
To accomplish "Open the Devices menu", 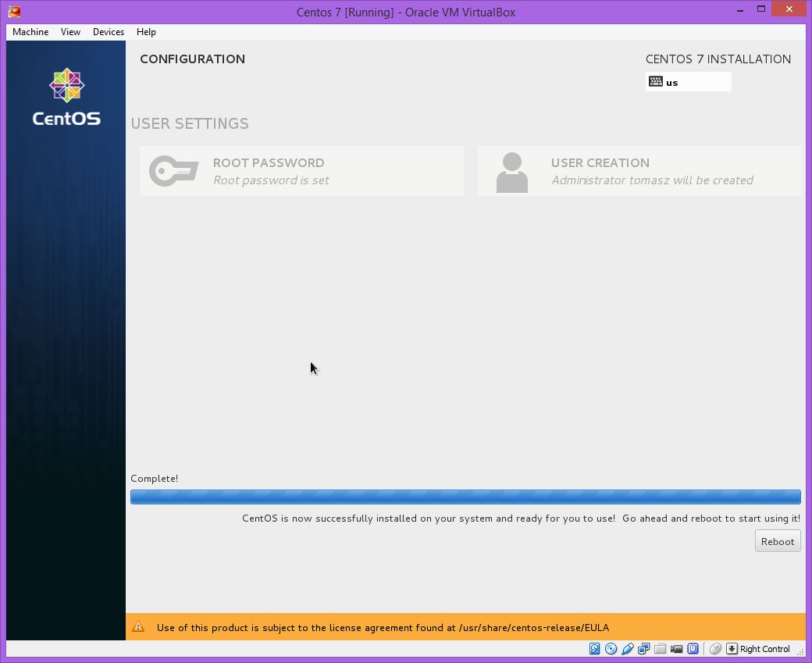I will point(109,31).
